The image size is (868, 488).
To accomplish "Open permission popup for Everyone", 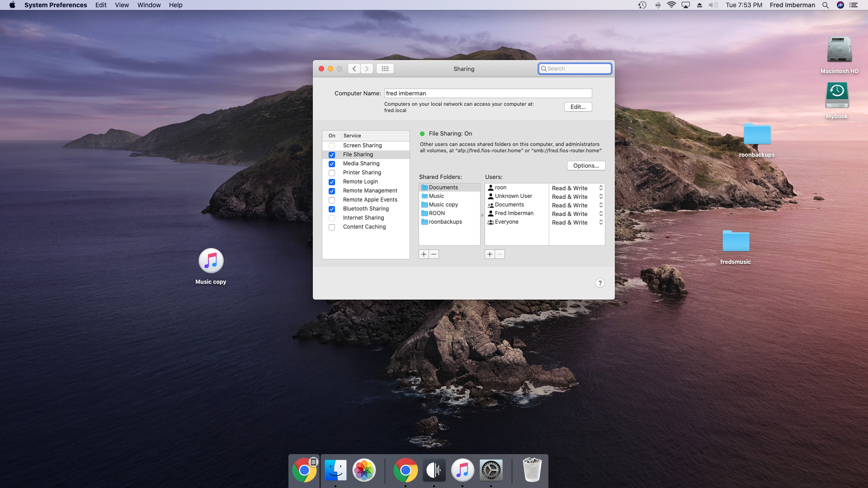I will pos(577,222).
